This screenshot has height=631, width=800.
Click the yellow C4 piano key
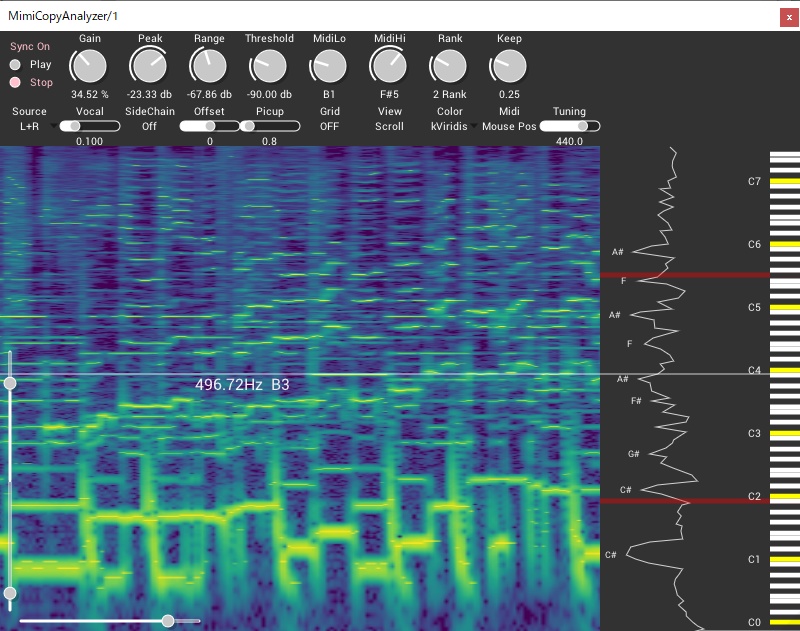pos(785,370)
